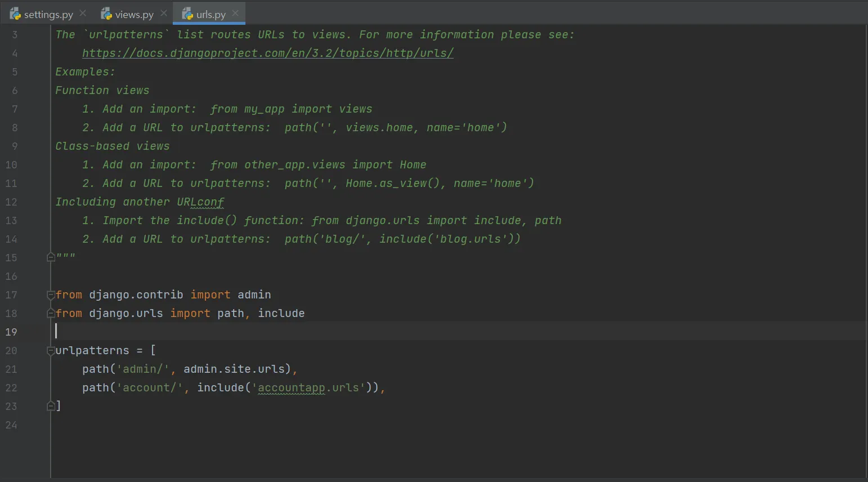868x482 pixels.
Task: Click 'Function views' comment text
Action: click(x=102, y=91)
